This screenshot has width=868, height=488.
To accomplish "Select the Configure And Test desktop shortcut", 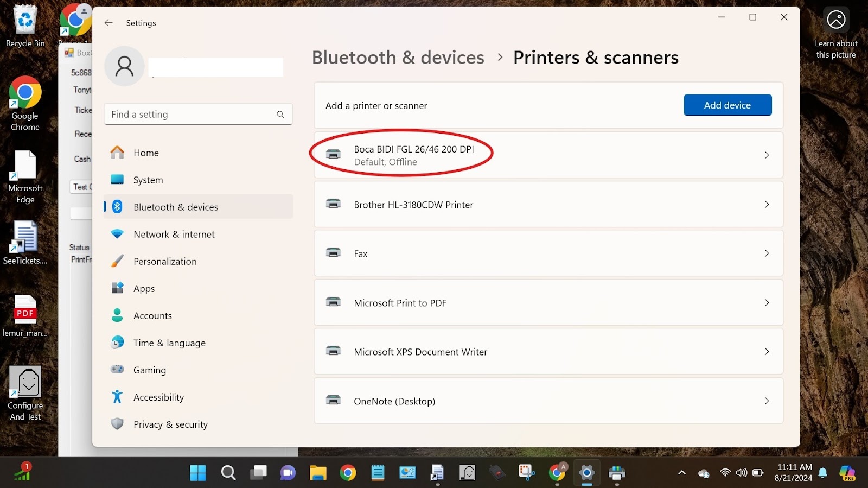I will pos(25,394).
